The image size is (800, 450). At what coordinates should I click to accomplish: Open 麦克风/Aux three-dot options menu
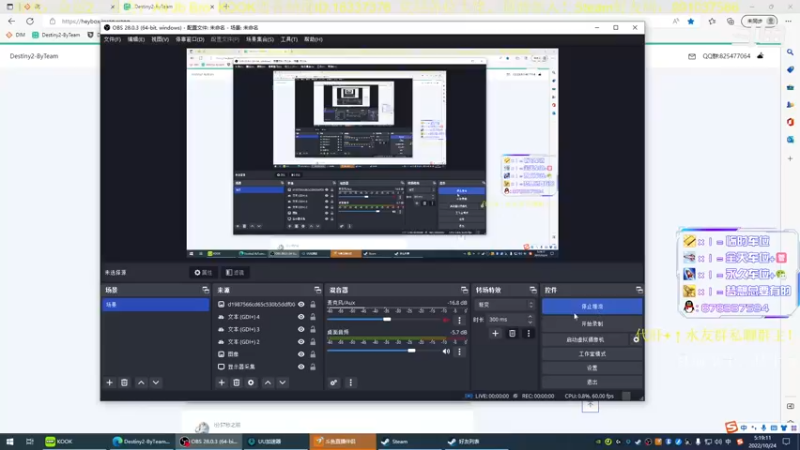click(460, 320)
